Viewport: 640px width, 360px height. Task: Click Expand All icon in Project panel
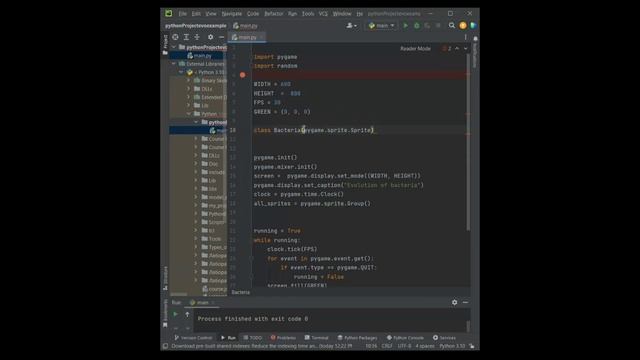(186, 37)
